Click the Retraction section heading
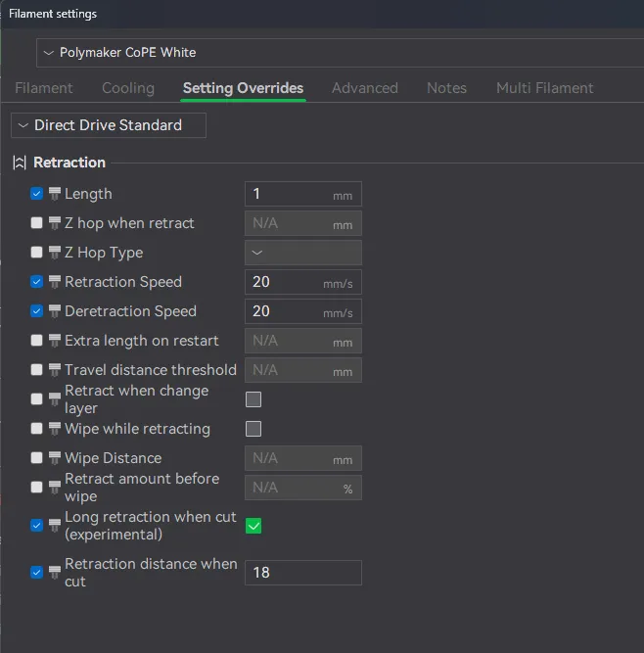 click(69, 163)
